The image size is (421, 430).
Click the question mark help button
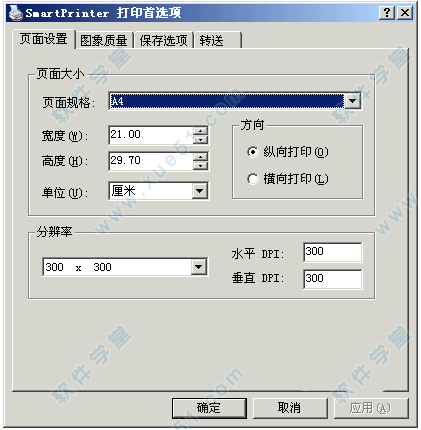[387, 13]
